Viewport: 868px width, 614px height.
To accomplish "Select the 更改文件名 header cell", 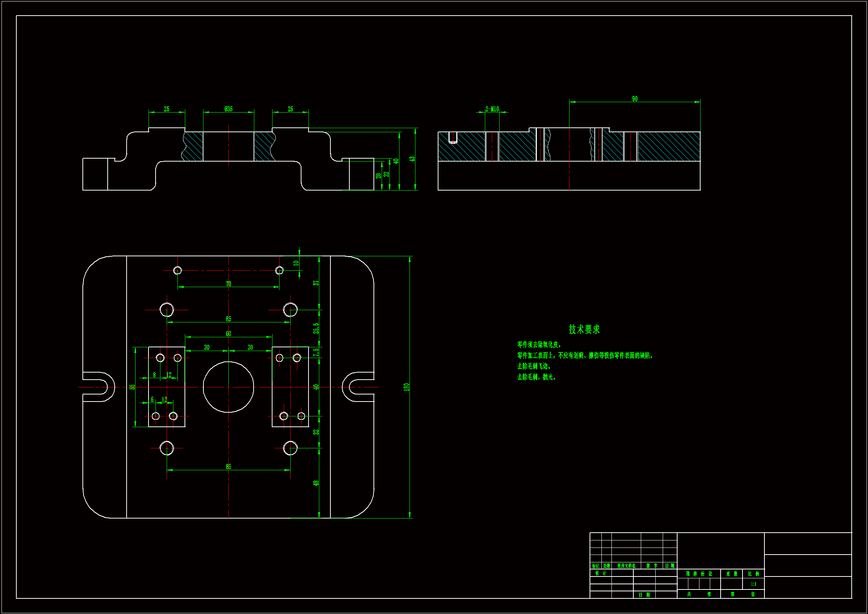I will (x=626, y=566).
